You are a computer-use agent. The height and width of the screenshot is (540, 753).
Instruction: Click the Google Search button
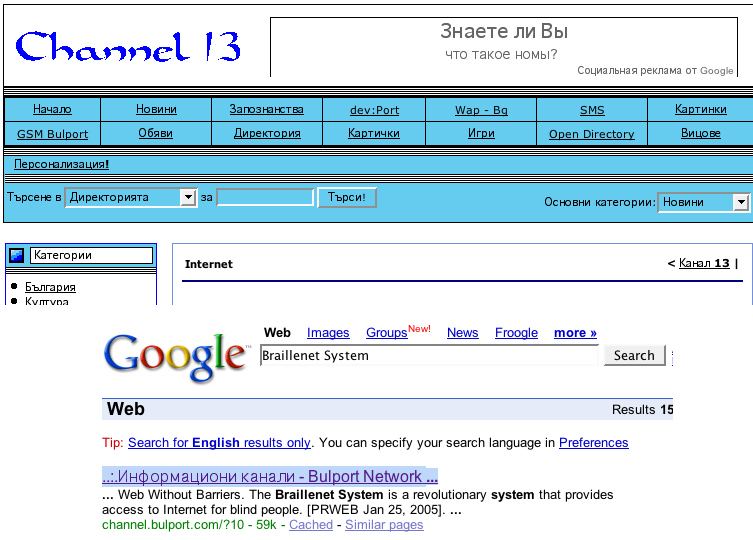point(634,356)
